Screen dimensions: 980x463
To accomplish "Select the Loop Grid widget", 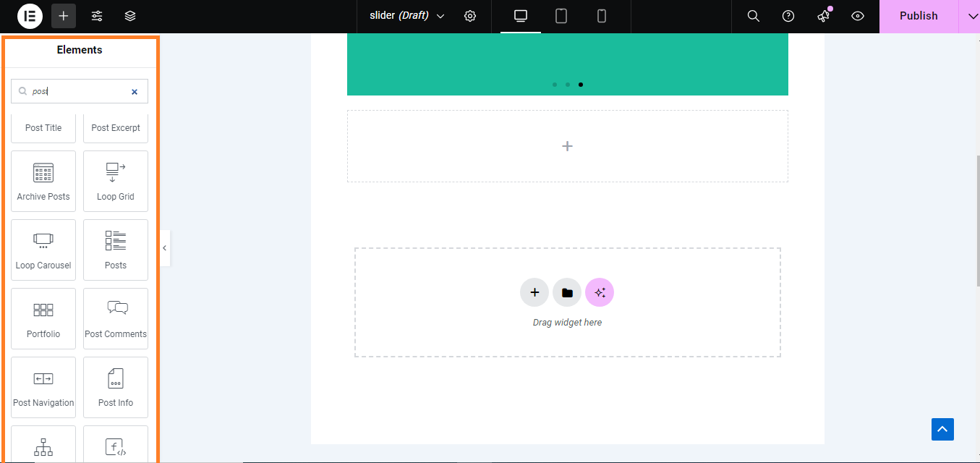I will pos(116,181).
